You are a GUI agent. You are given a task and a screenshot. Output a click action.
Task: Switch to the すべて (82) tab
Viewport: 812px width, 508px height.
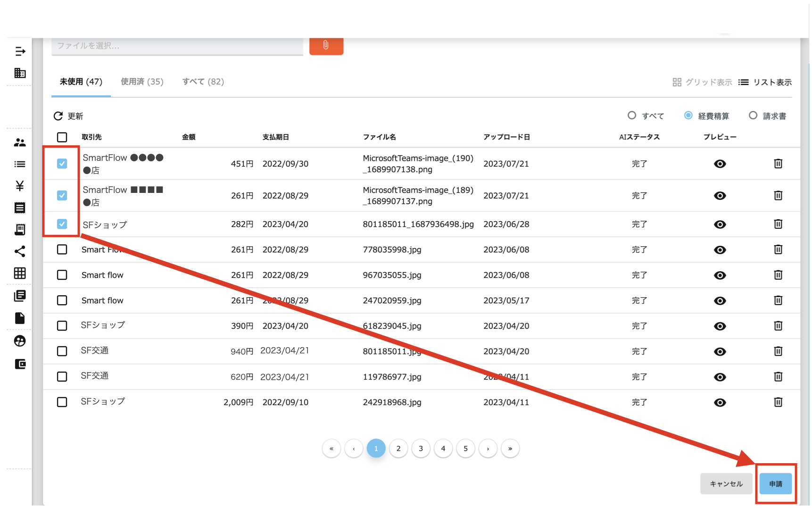coord(203,82)
